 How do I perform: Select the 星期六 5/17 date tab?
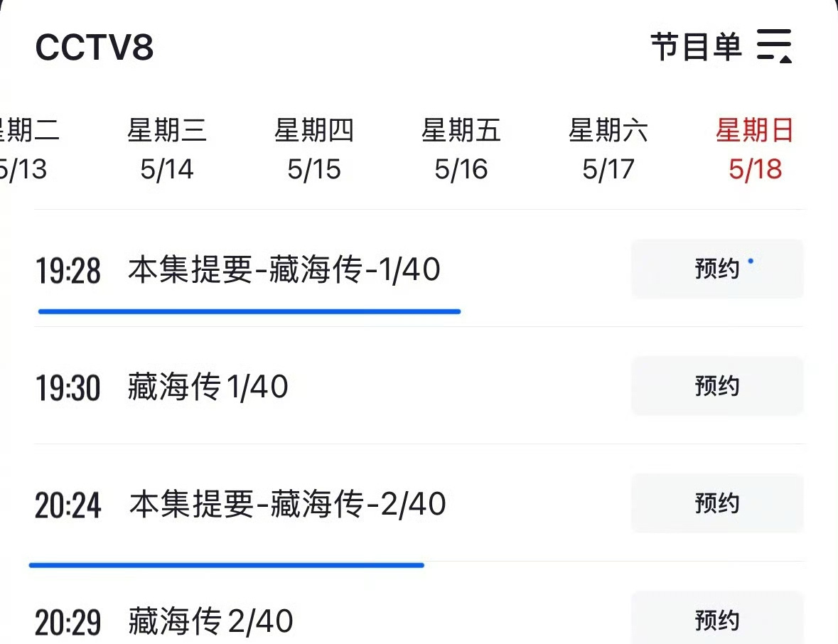(608, 149)
